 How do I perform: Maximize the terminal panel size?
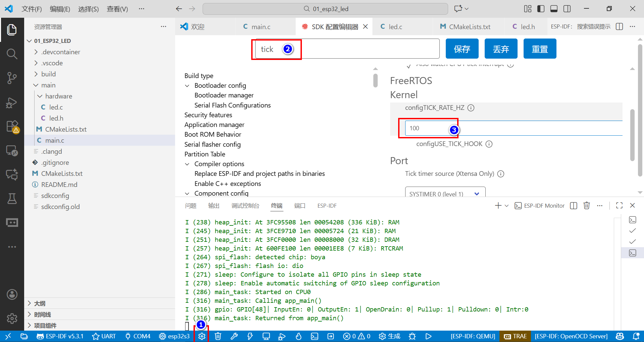[619, 206]
